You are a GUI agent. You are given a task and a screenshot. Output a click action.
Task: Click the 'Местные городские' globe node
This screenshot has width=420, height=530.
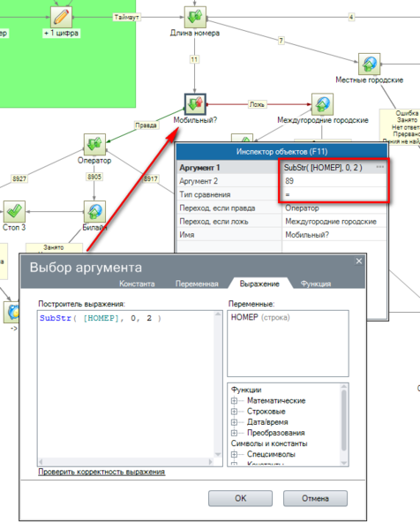click(370, 64)
